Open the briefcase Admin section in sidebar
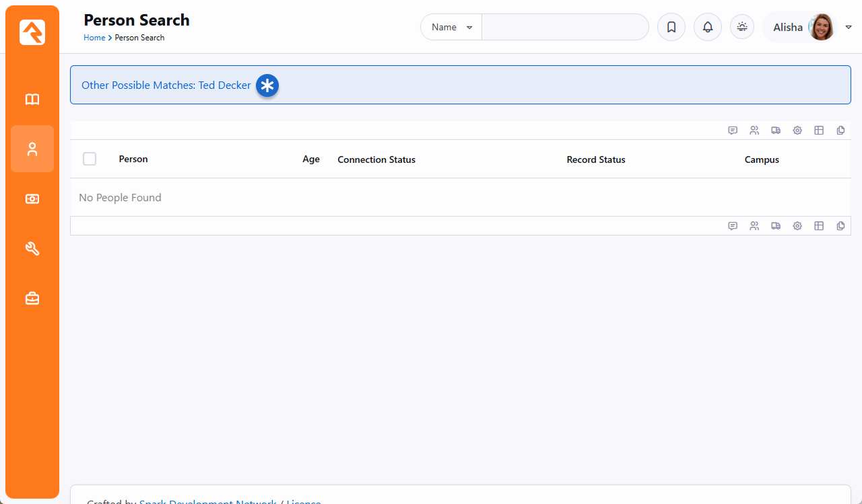Image resolution: width=862 pixels, height=504 pixels. 32,298
